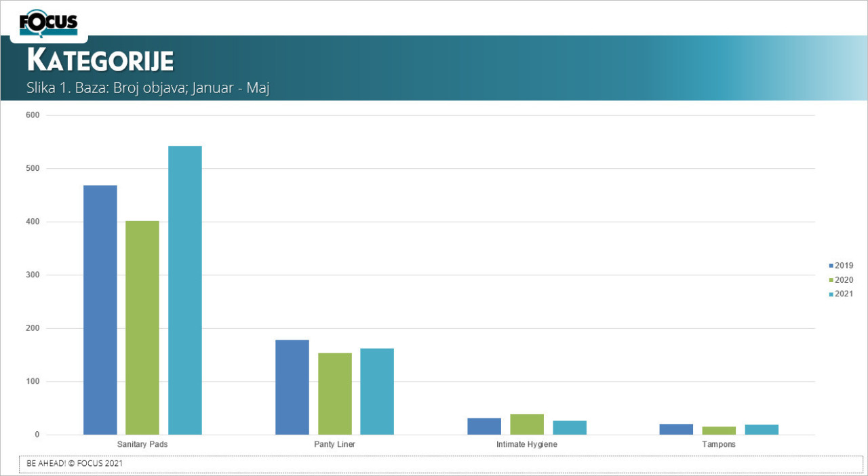
Task: Select the 2019 Panty Liner bar
Action: pyautogui.click(x=292, y=387)
